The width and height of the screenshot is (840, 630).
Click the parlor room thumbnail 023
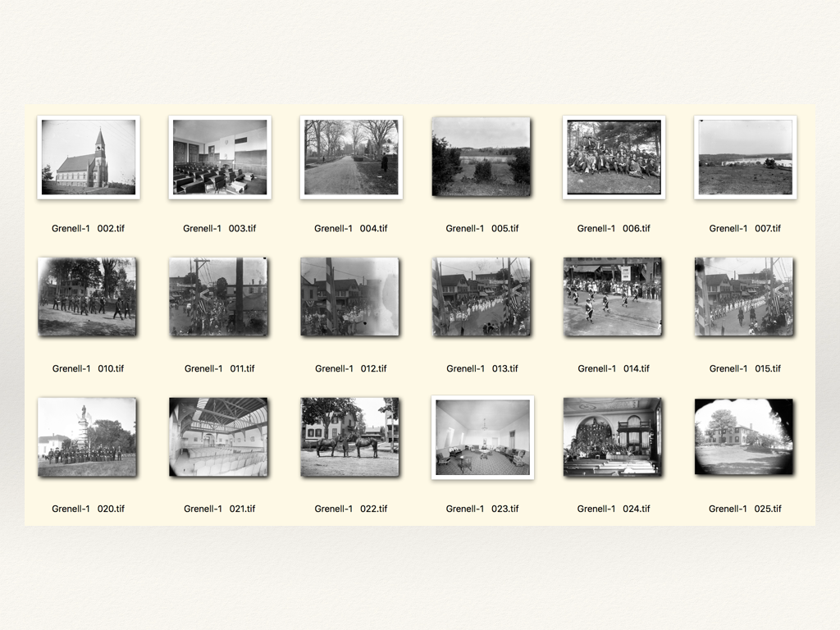coord(482,438)
